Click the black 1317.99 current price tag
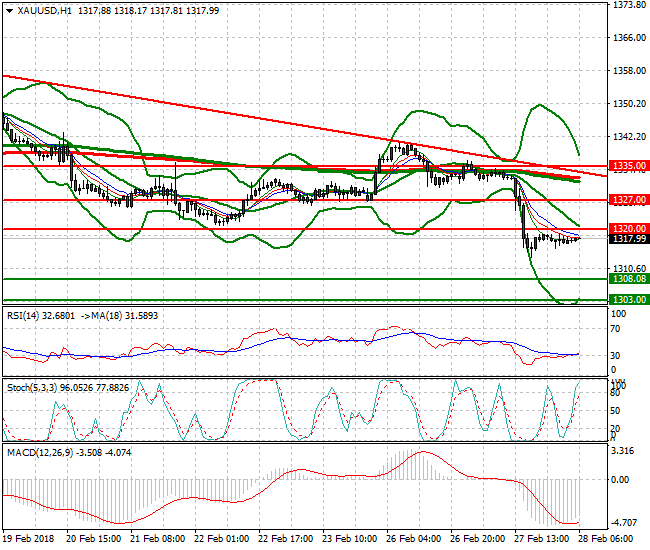The width and height of the screenshot is (650, 550). click(628, 239)
